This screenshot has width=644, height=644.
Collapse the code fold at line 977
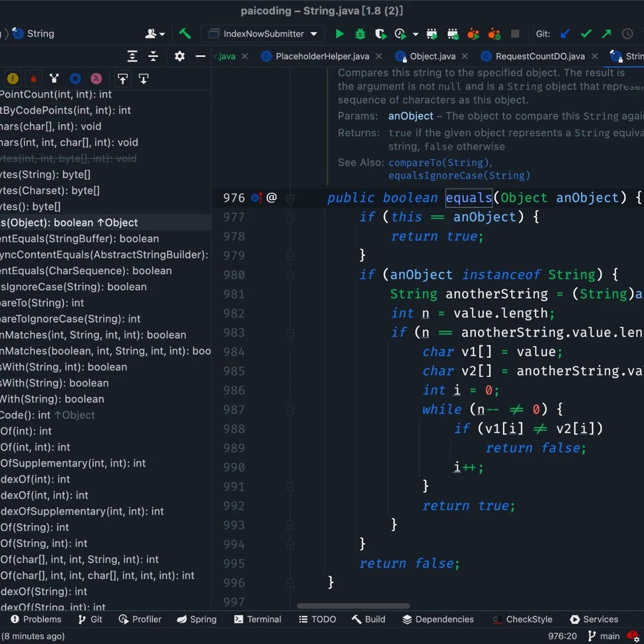click(x=290, y=217)
